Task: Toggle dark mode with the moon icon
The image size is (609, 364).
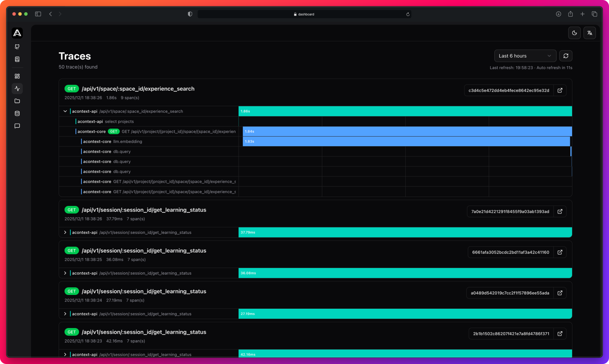Action: click(574, 33)
